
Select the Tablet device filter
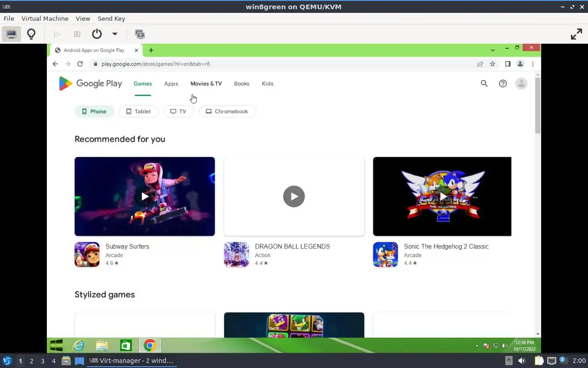coord(138,111)
